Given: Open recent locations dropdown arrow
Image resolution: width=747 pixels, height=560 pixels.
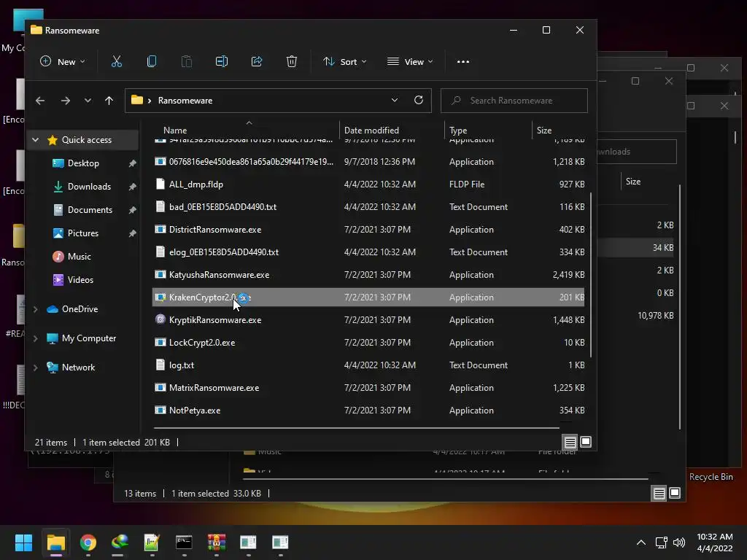Looking at the screenshot, I should [x=88, y=101].
